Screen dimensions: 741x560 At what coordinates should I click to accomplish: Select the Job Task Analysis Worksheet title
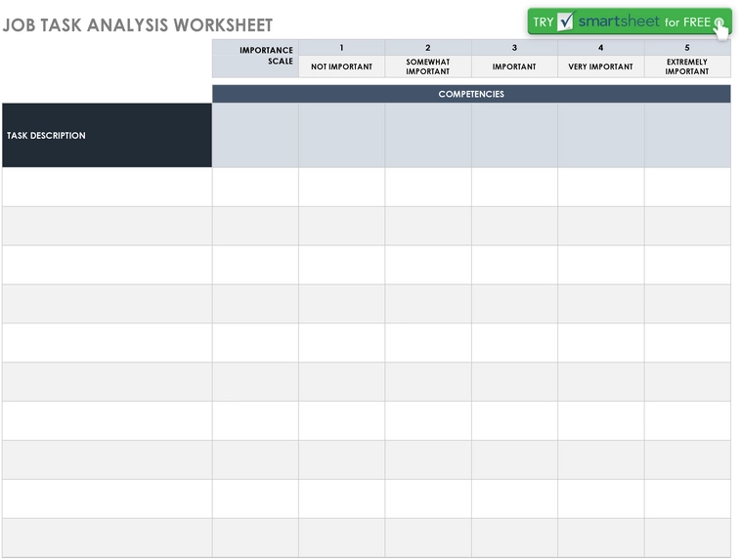point(138,25)
